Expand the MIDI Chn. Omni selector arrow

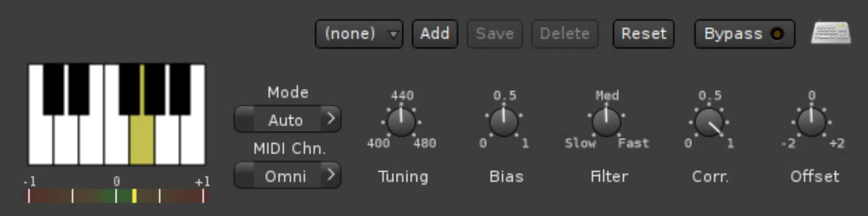coord(331,175)
